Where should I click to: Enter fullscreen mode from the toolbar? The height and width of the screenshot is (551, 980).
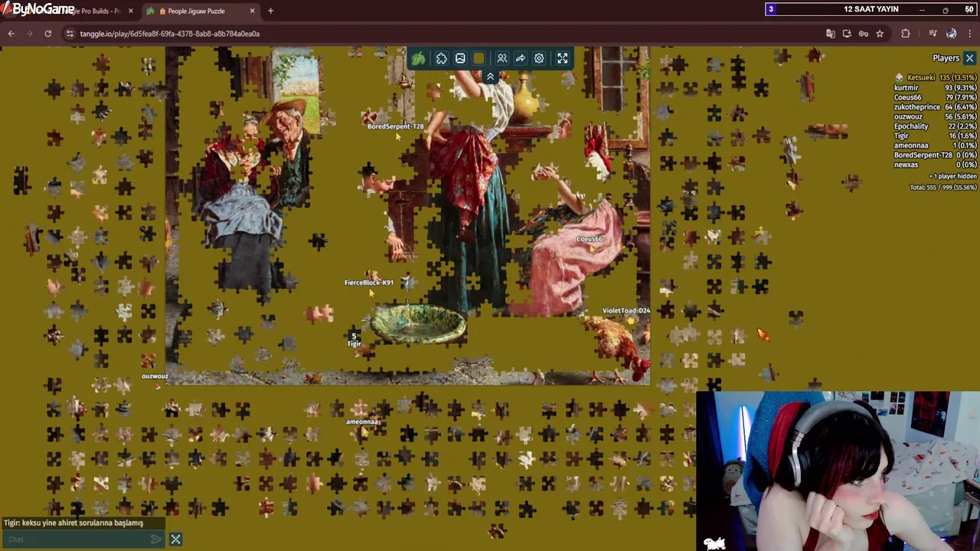(x=563, y=58)
